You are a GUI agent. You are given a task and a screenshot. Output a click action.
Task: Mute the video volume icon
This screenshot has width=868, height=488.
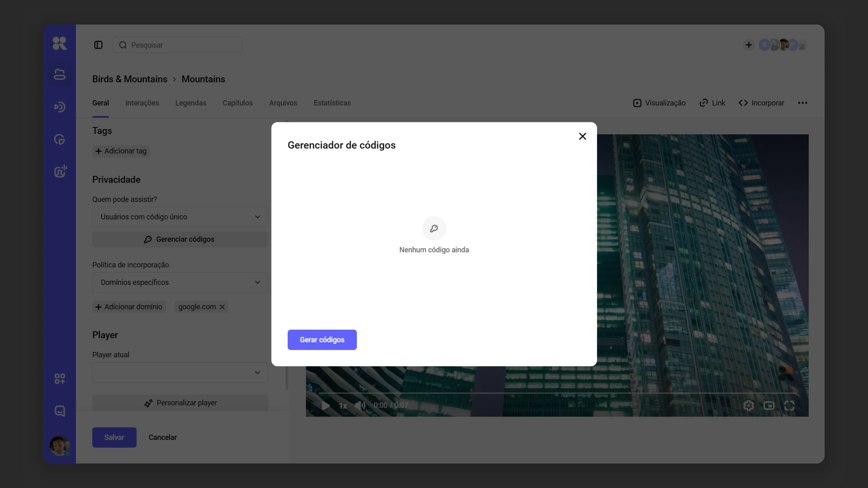360,406
